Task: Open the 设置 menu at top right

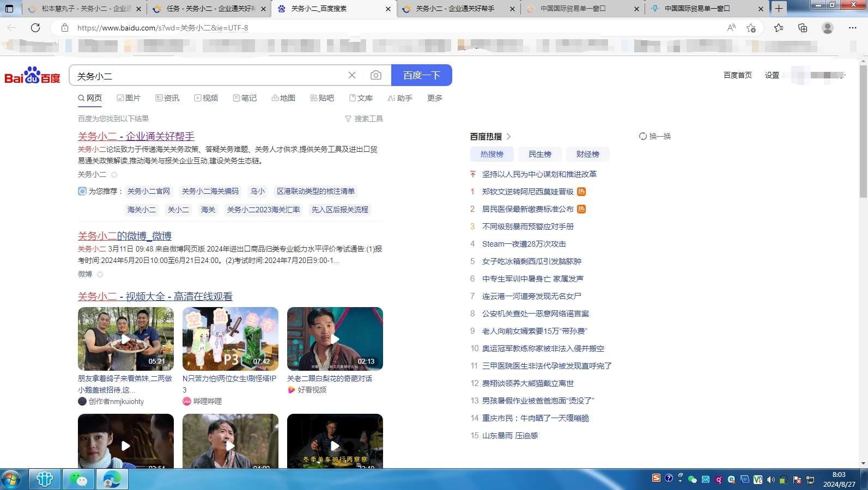Action: tap(772, 75)
